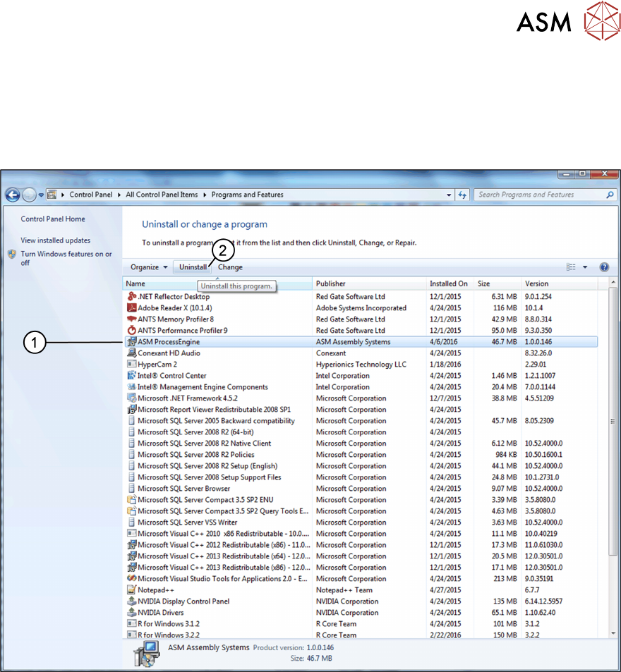Select Microsoft SQL Server VSS Writer entry

click(x=360, y=522)
